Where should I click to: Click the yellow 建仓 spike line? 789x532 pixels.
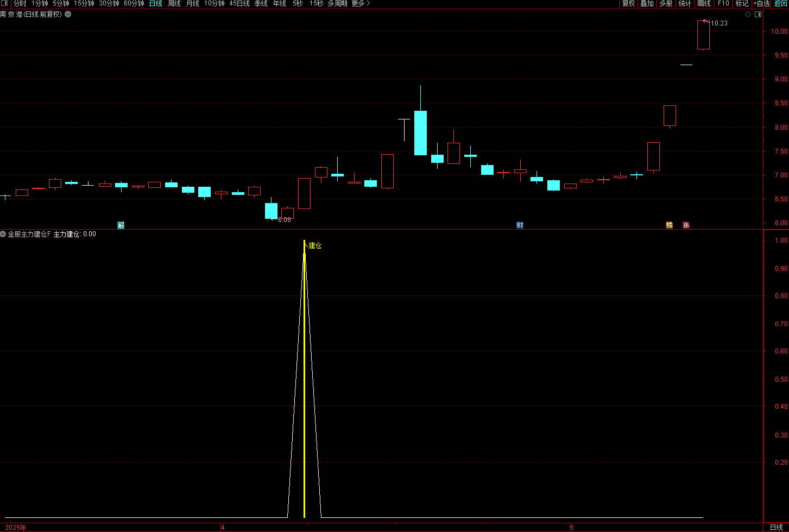click(x=304, y=380)
